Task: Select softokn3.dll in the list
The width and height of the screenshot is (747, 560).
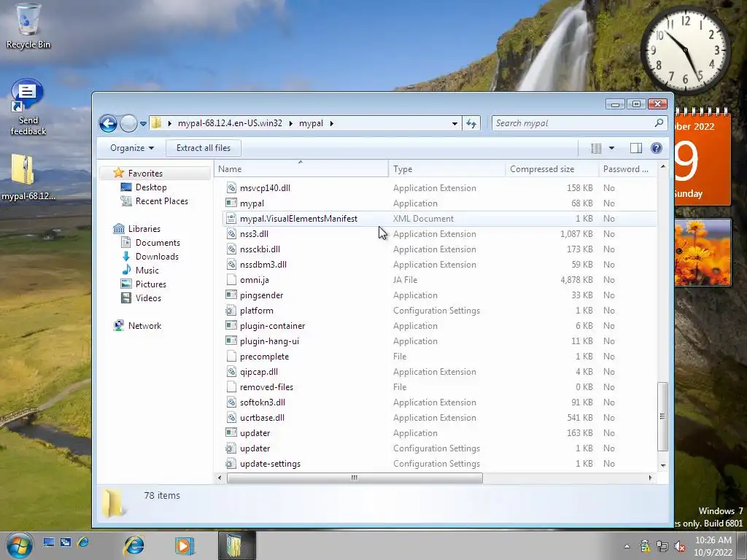Action: coord(262,402)
